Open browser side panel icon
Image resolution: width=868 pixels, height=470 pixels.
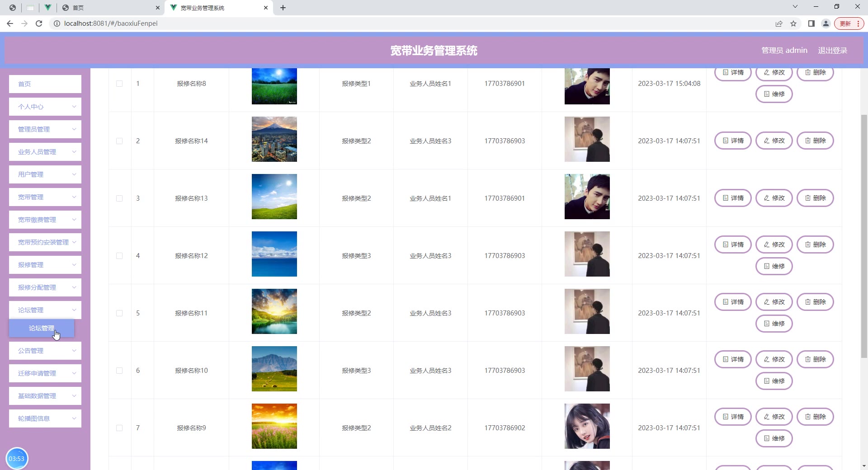click(x=811, y=23)
